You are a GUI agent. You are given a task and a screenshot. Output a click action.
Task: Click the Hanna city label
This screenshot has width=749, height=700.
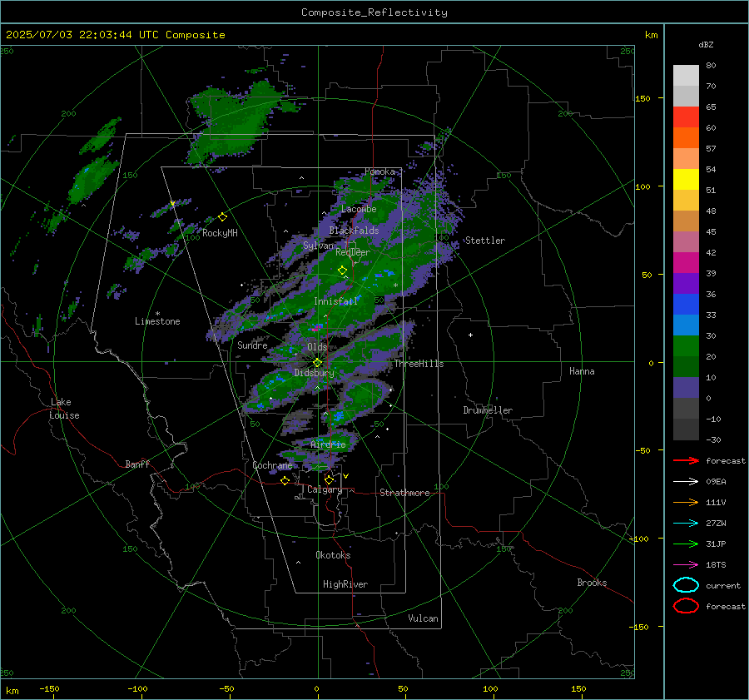582,371
